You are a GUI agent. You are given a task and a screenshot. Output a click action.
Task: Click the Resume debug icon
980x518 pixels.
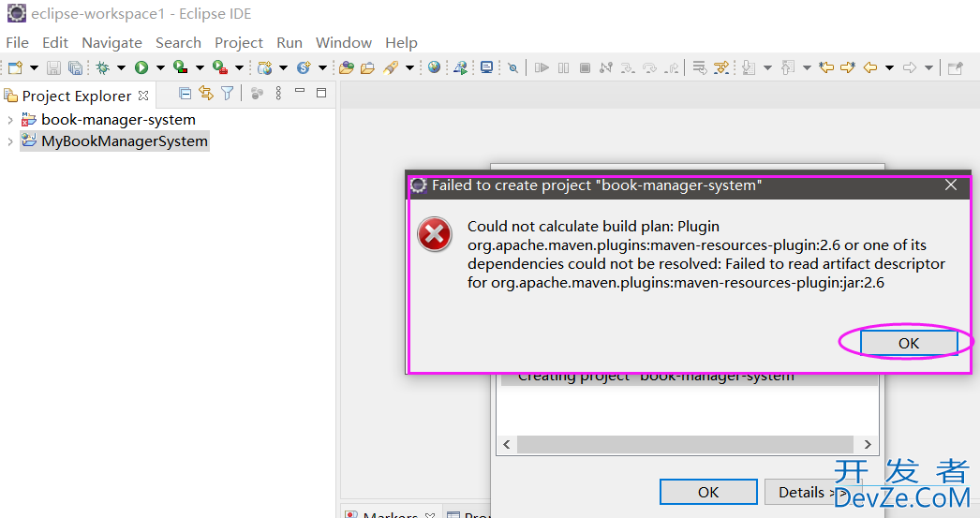tap(542, 67)
